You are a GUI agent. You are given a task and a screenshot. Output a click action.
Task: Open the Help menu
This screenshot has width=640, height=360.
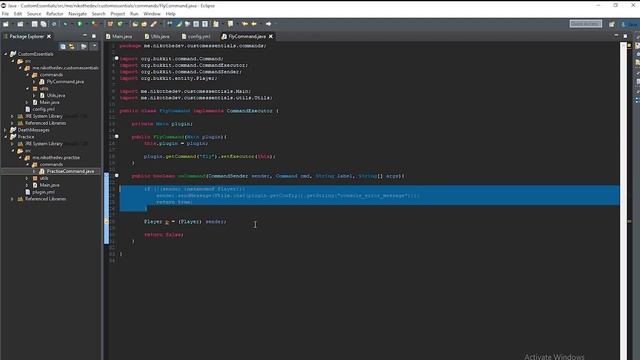pos(170,14)
